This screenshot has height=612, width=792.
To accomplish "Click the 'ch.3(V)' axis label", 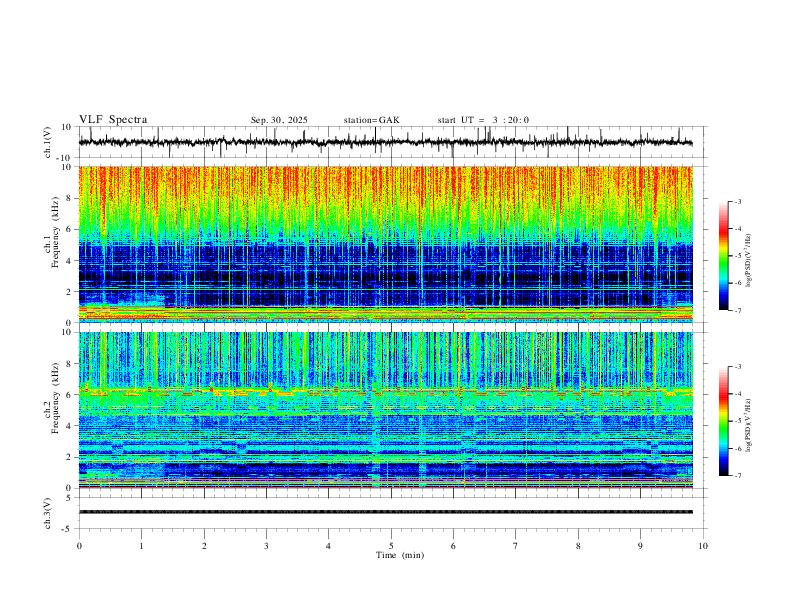I will click(48, 513).
